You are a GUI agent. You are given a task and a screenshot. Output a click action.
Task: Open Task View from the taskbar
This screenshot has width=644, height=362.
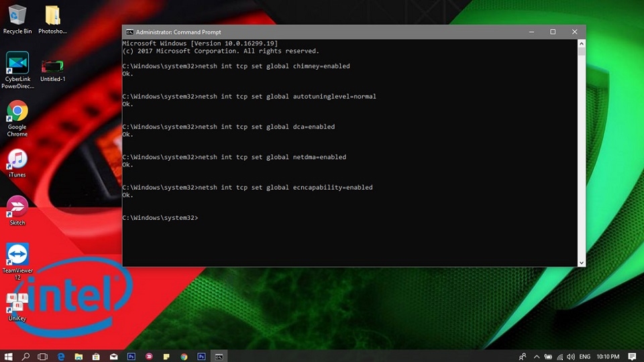pos(43,356)
